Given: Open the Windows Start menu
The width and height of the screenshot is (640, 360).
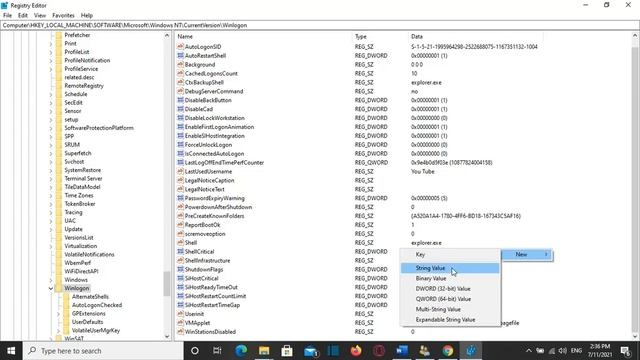Looking at the screenshot, I should click(x=11, y=351).
